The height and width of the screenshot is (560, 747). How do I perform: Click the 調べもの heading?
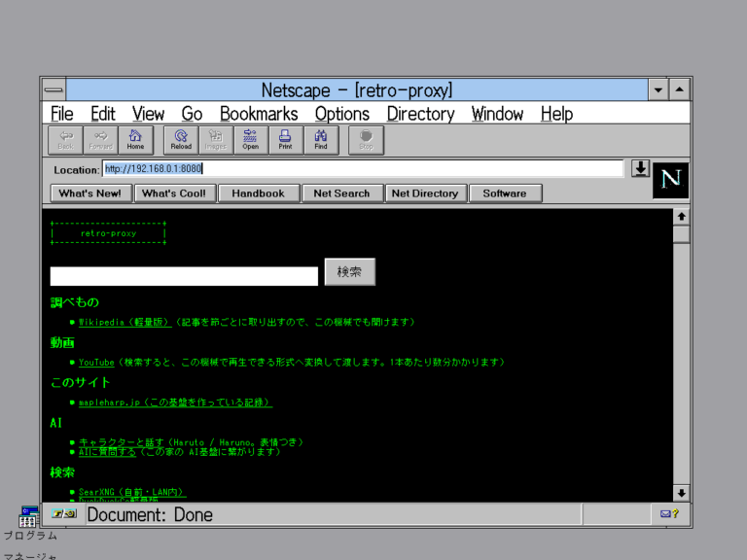(75, 302)
